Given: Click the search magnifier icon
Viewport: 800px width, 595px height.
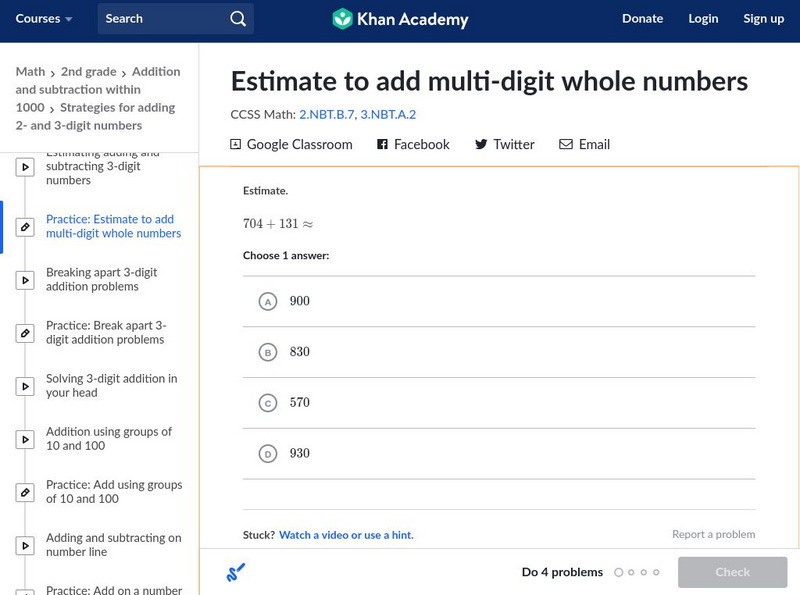Looking at the screenshot, I should (237, 19).
